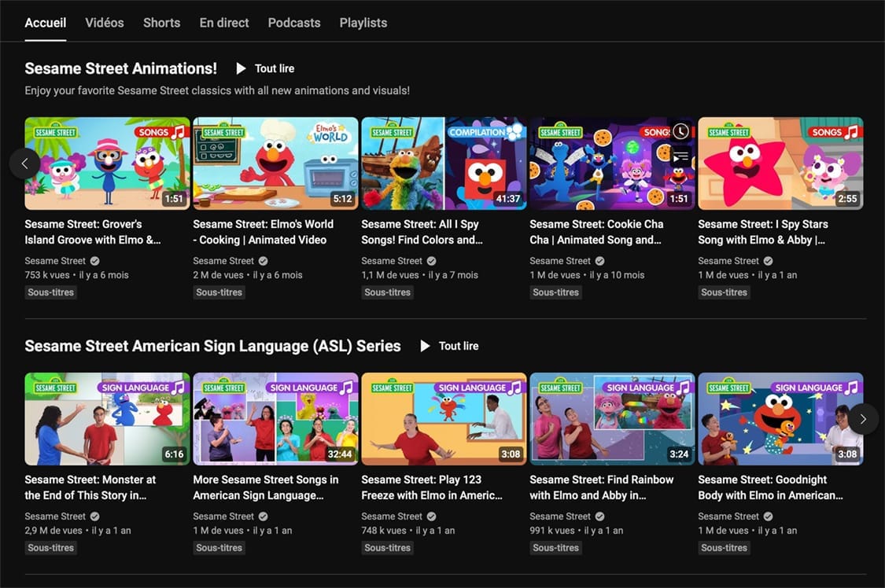Click verified badge under More Sesame Street Songs
The height and width of the screenshot is (588, 885).
[x=263, y=516]
